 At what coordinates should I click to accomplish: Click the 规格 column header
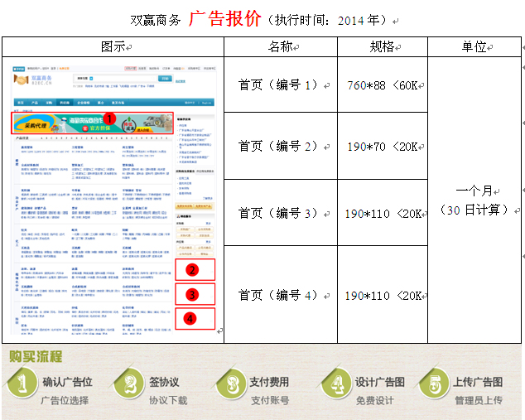pos(383,46)
